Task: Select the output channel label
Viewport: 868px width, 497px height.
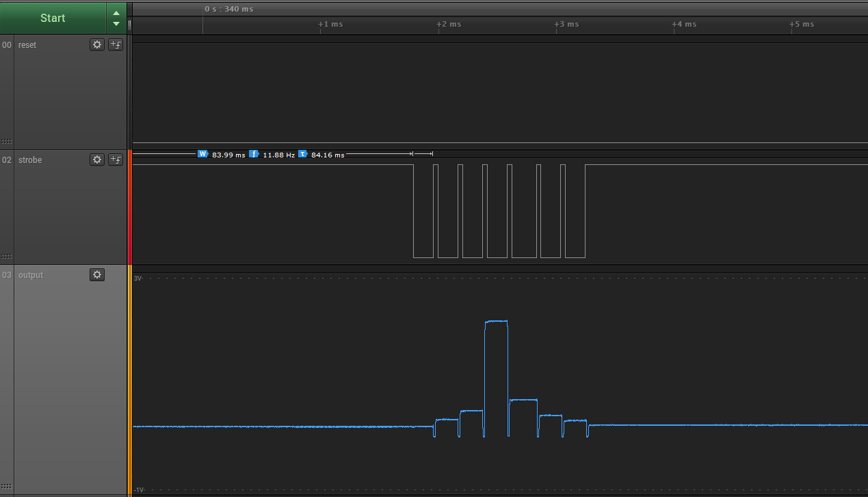Action: [x=31, y=275]
